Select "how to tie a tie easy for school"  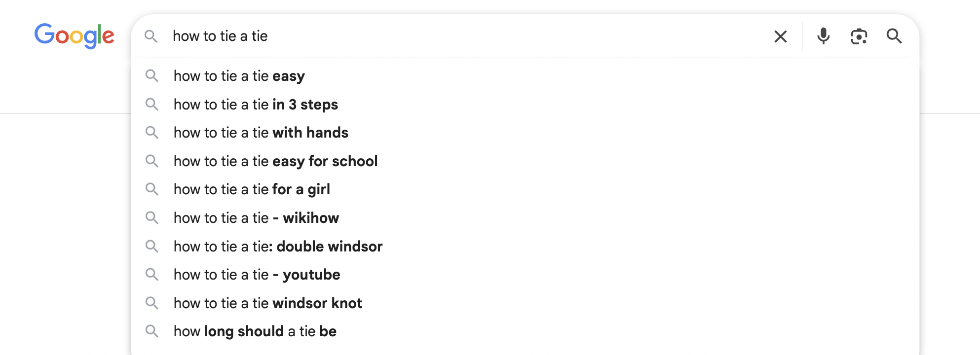click(275, 161)
